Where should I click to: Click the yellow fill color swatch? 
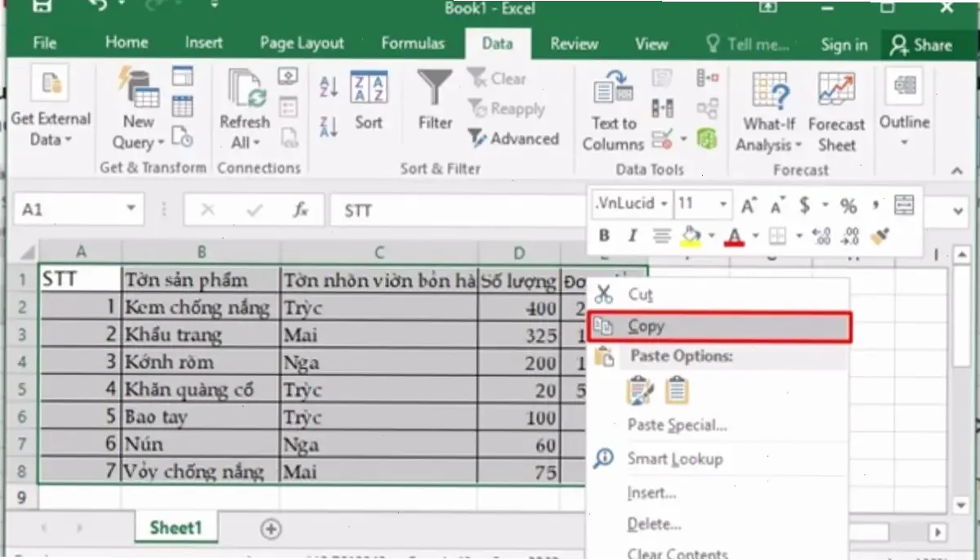pos(691,236)
